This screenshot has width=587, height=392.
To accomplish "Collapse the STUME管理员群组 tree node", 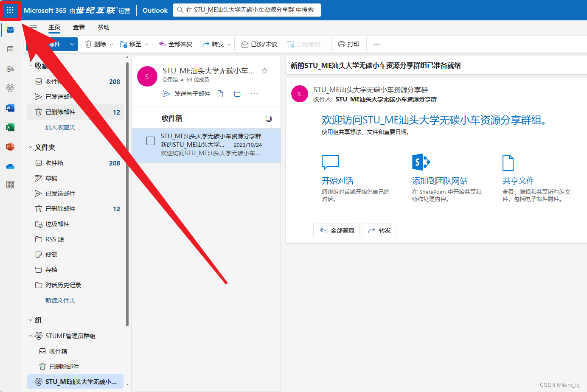I will 31,336.
